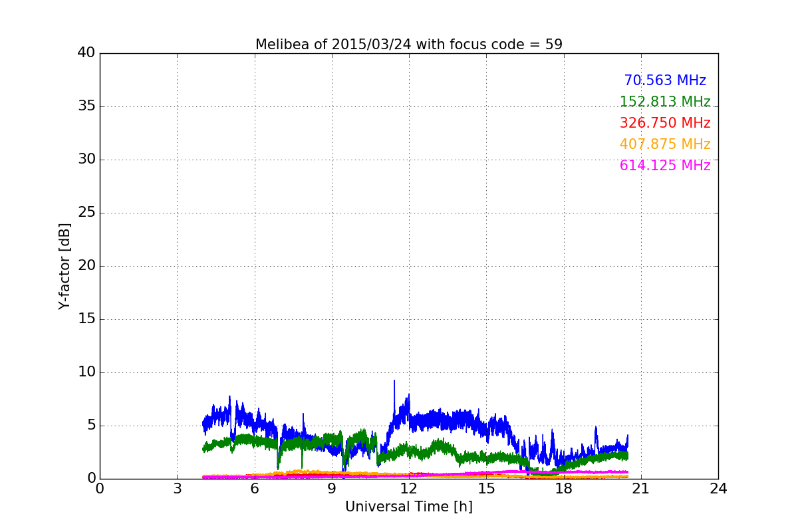Click the y-axis tick value 35
This screenshot has height=532, width=798.
(86, 106)
